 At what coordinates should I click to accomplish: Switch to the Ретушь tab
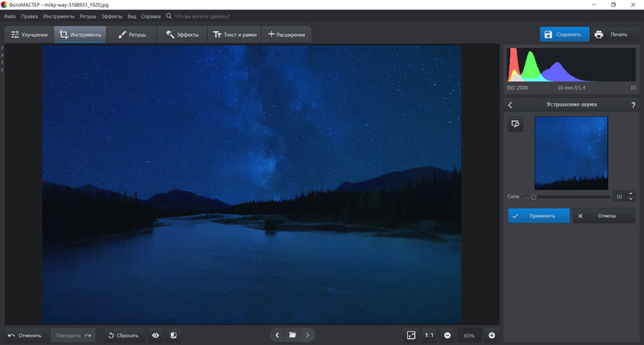[x=131, y=34]
